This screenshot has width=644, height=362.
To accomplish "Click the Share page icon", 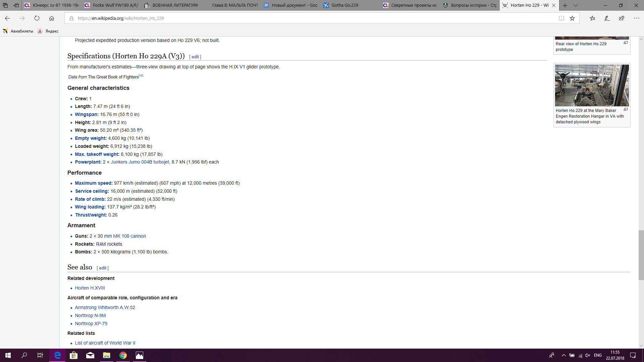I will 622,18.
